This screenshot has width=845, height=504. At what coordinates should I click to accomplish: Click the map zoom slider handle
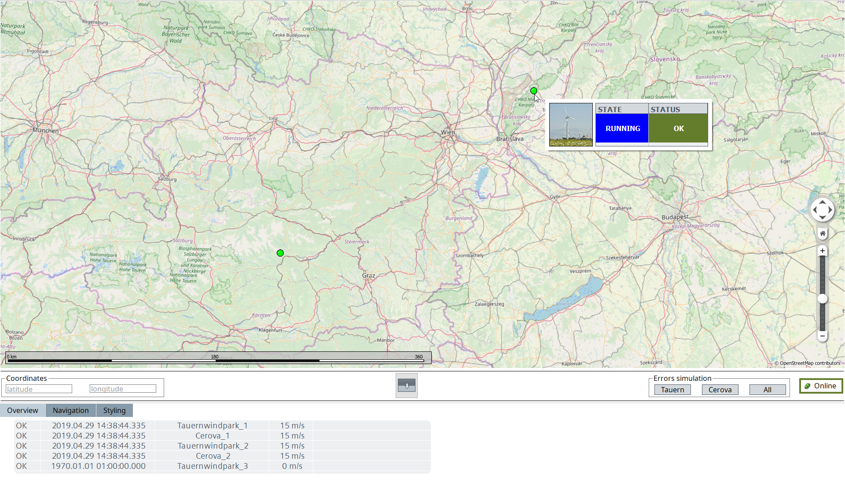[822, 299]
